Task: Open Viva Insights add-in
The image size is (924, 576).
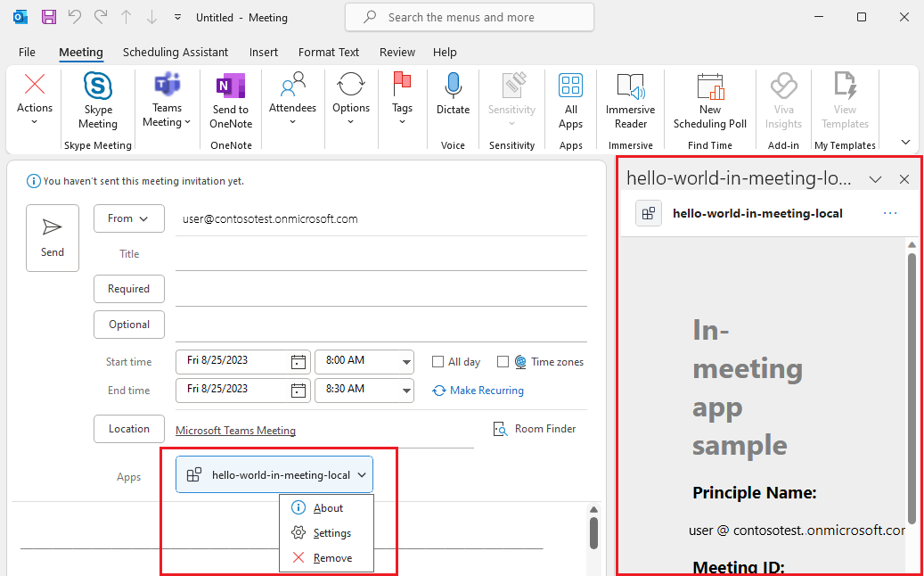Action: pos(784,102)
